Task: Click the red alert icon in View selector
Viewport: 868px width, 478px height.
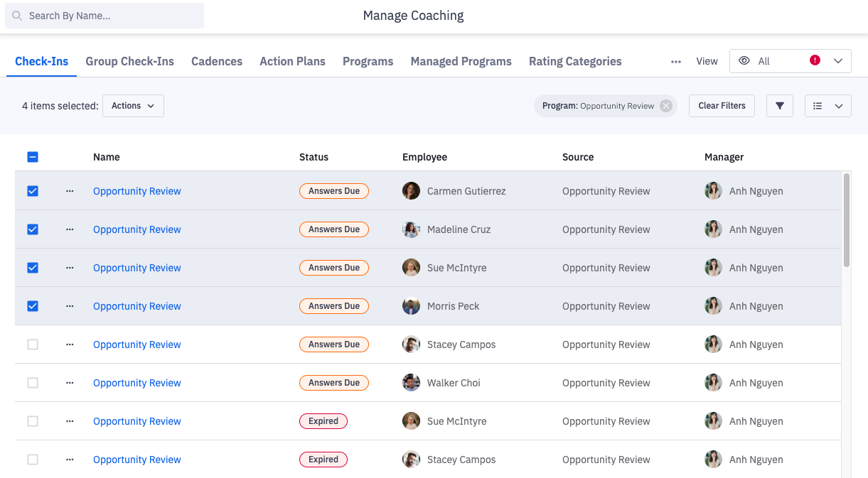Action: click(x=815, y=60)
